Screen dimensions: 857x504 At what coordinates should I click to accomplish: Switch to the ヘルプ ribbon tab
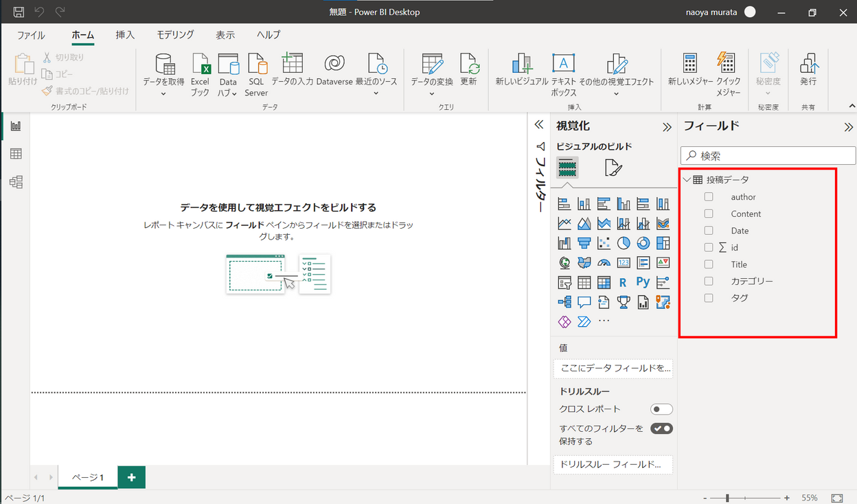pos(268,35)
